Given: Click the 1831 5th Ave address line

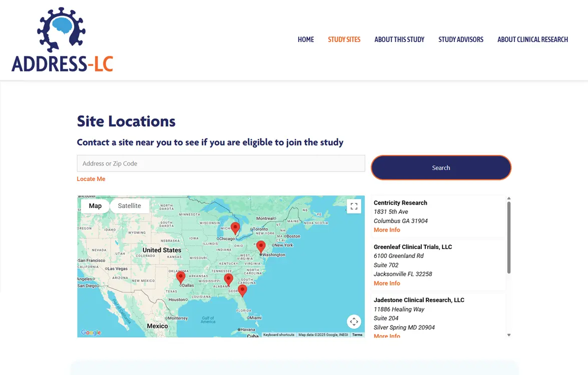Looking at the screenshot, I should click(391, 211).
